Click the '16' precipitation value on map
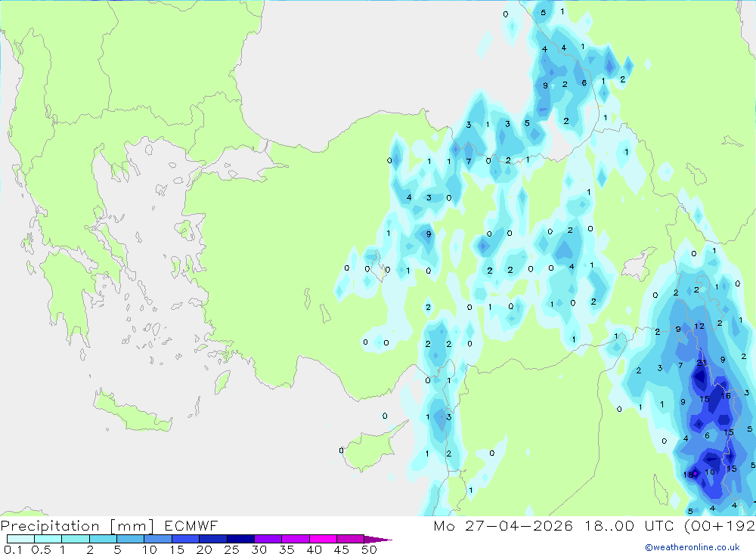The width and height of the screenshot is (756, 554). point(726,396)
